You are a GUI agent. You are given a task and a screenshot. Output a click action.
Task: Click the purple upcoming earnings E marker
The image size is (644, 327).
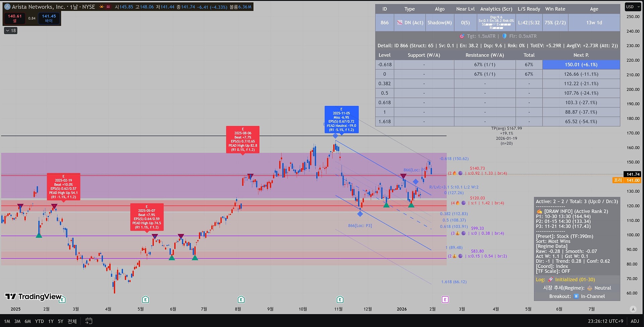coord(445,299)
